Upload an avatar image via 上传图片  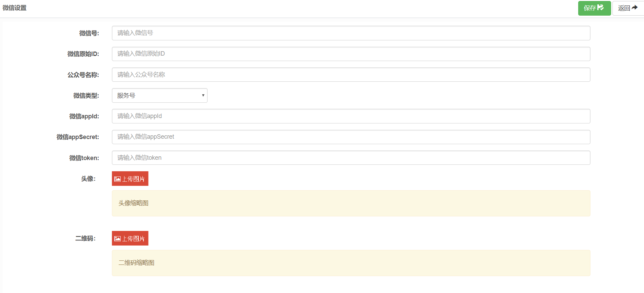pyautogui.click(x=130, y=179)
